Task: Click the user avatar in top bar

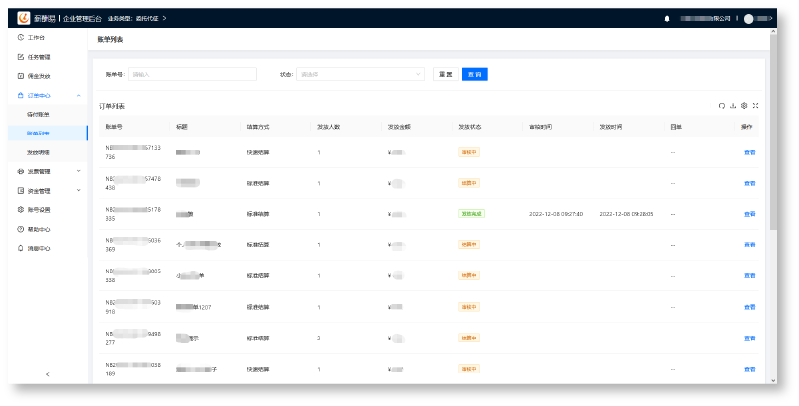Action: 748,18
